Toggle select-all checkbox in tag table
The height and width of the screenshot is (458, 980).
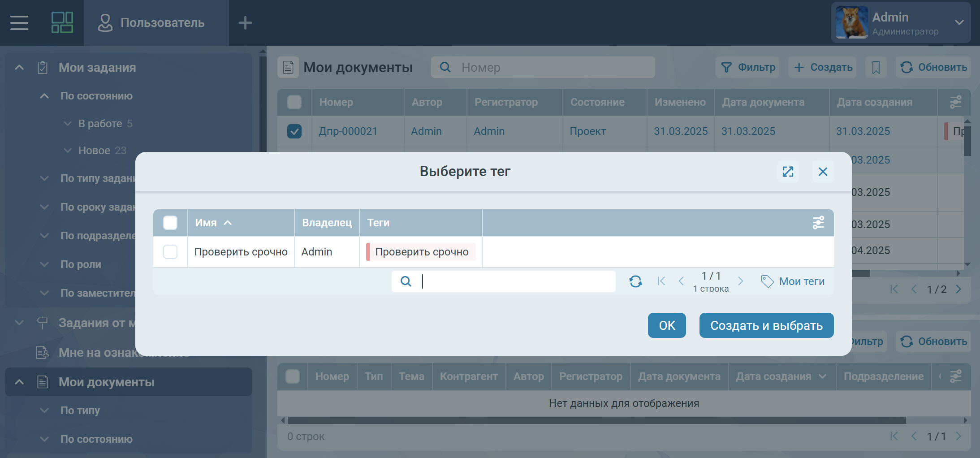[x=170, y=223]
